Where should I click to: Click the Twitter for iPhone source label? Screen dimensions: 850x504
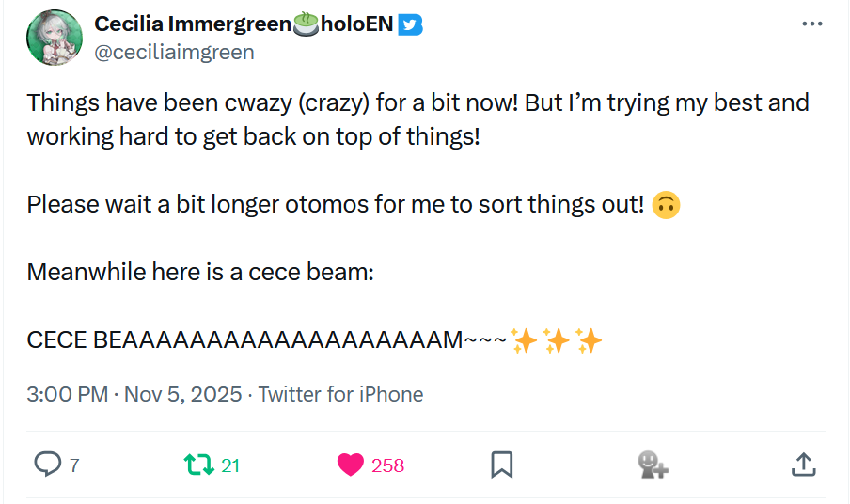pos(340,394)
